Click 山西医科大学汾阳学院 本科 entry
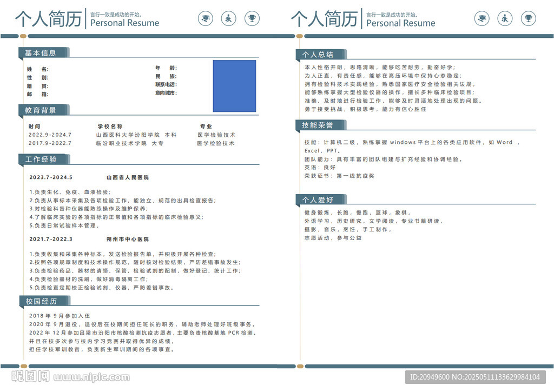554x392 pixels. 136,135
